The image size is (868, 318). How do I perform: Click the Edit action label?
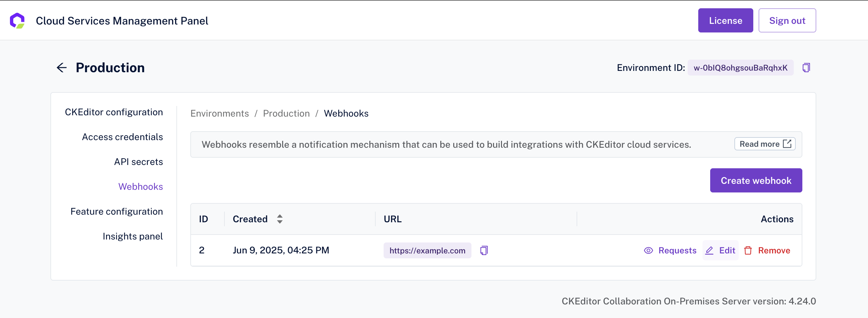pyautogui.click(x=727, y=250)
